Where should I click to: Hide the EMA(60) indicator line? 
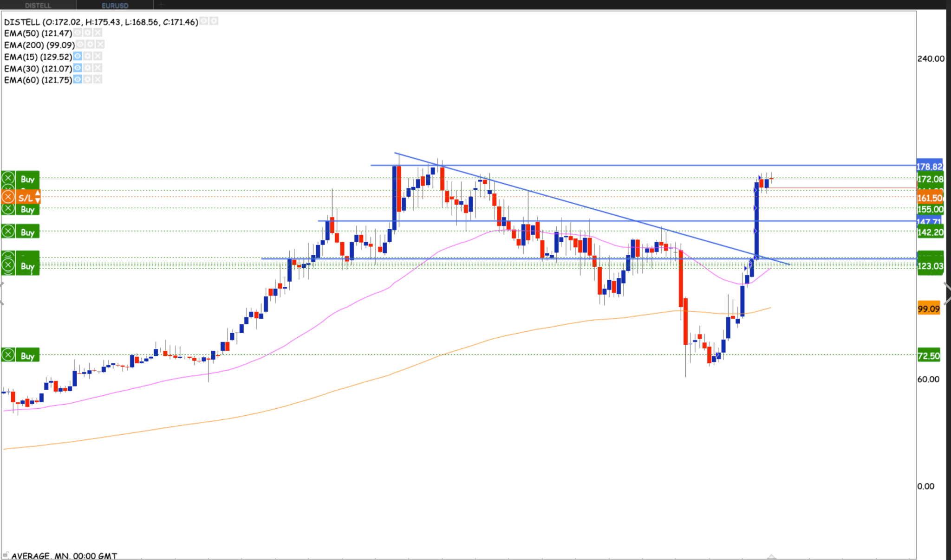point(78,79)
